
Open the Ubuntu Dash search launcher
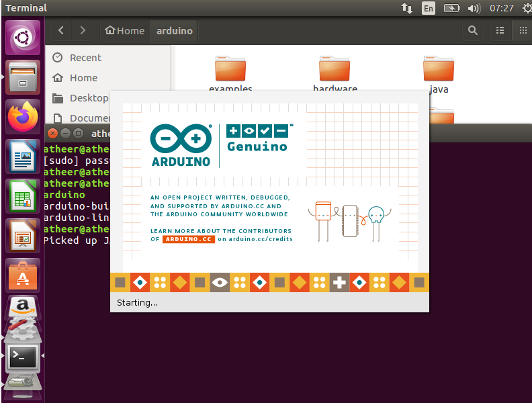tap(23, 38)
